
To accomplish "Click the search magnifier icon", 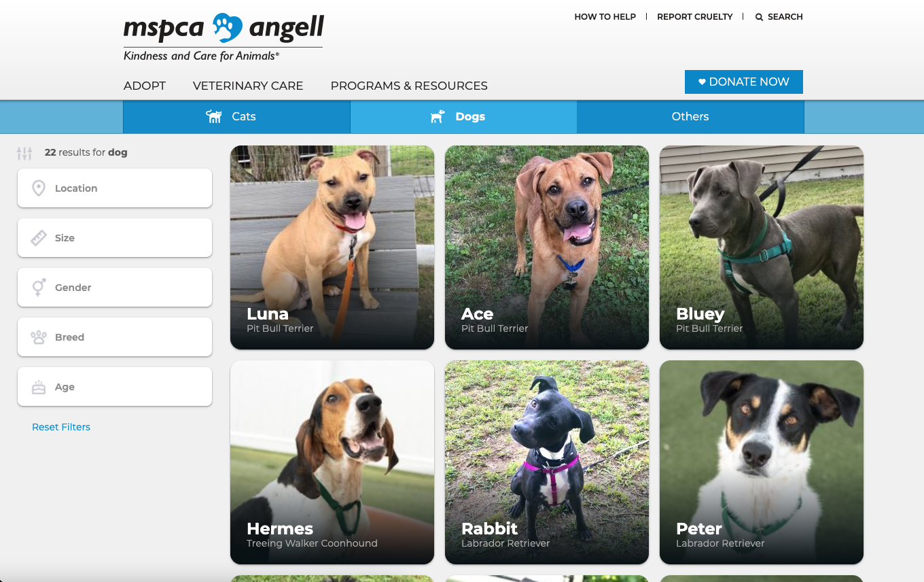I will 759,17.
